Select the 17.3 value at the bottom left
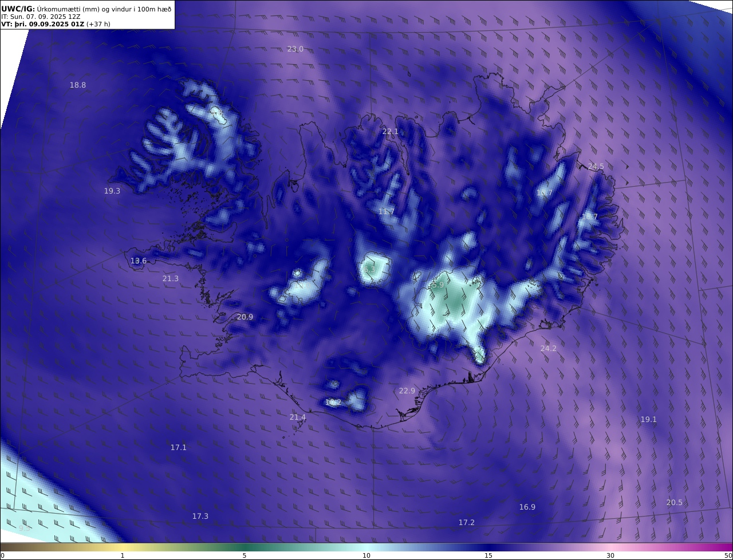 coord(200,516)
